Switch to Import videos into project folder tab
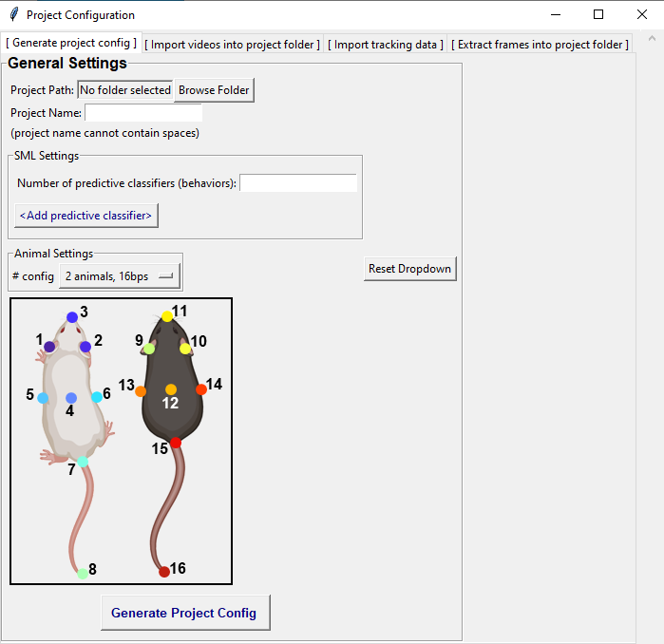The width and height of the screenshot is (664, 644). (232, 45)
